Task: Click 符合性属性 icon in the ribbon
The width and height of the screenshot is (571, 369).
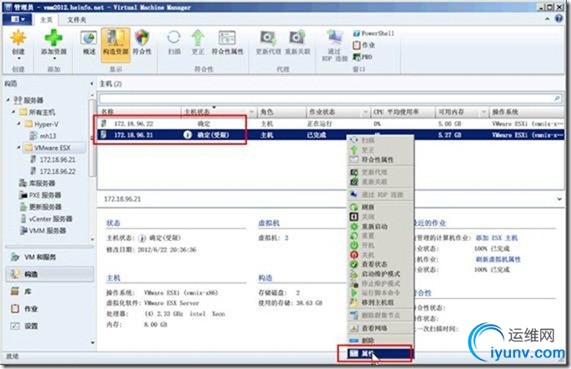Action: pos(227,38)
